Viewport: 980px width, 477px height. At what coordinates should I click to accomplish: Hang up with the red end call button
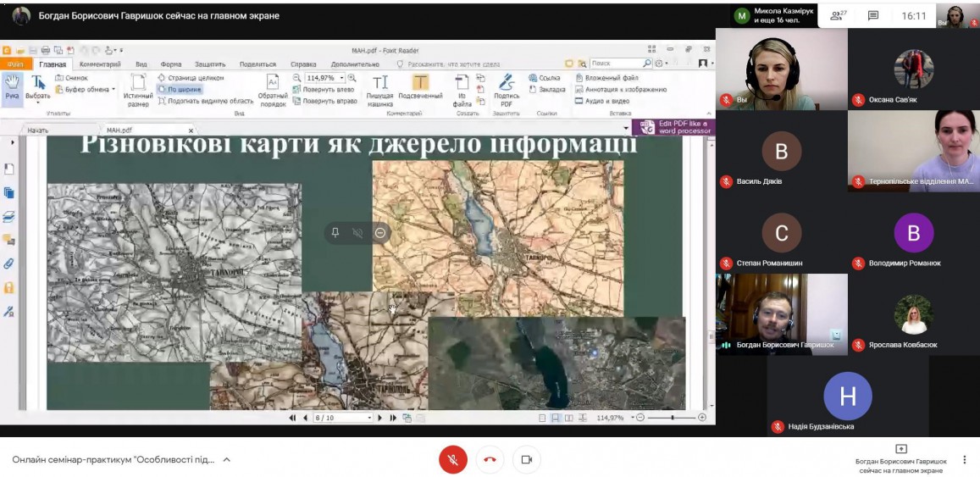490,459
